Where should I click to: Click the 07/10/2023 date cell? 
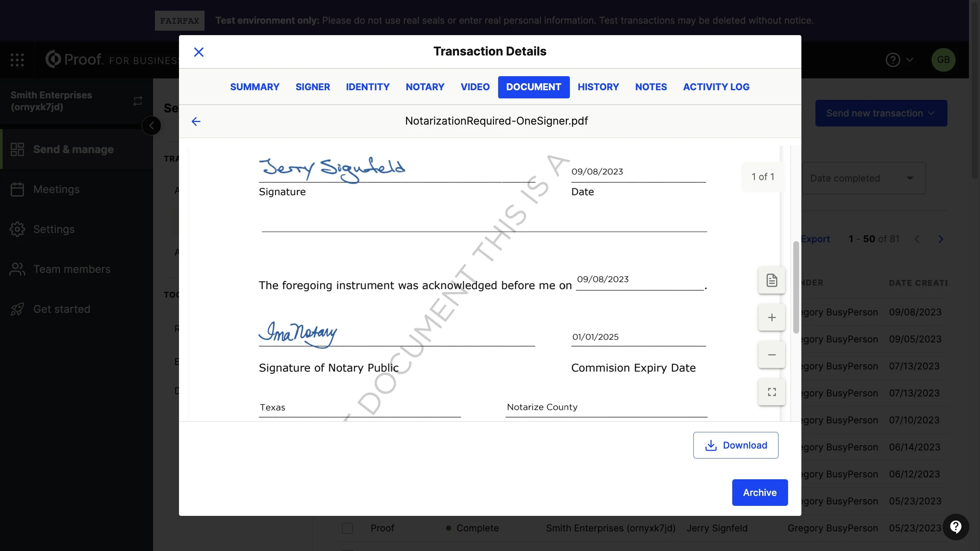pos(914,420)
